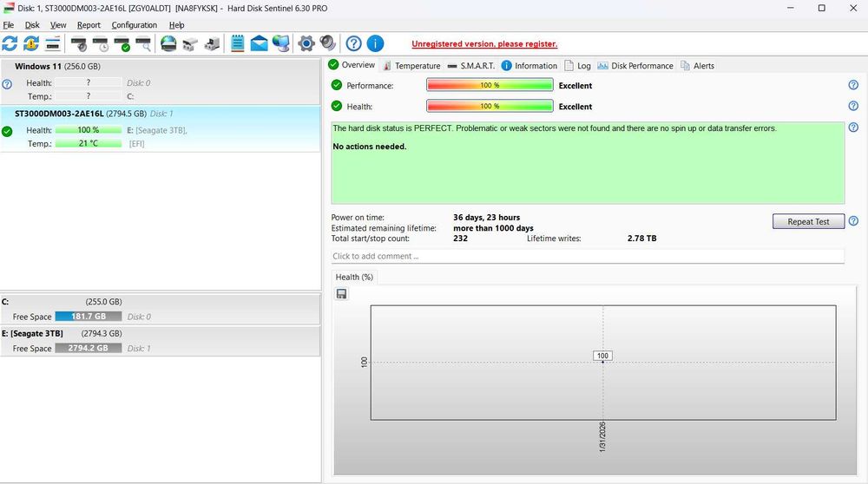Click the disk with green checkmark icon
868x484 pixels.
point(122,43)
